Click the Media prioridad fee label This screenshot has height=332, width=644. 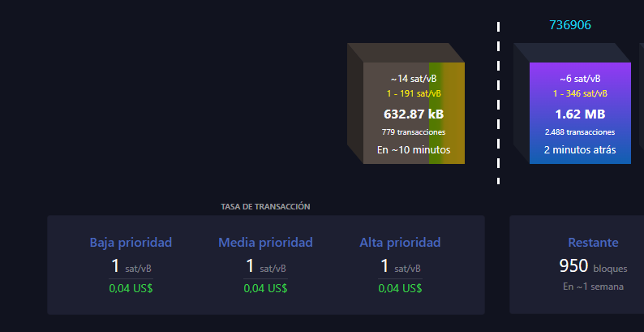tap(265, 243)
